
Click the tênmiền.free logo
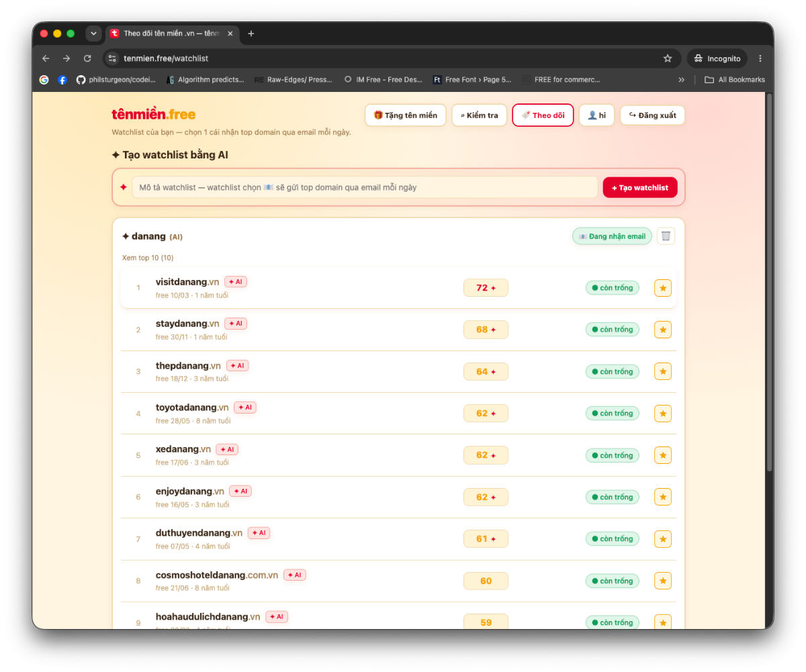(x=154, y=114)
